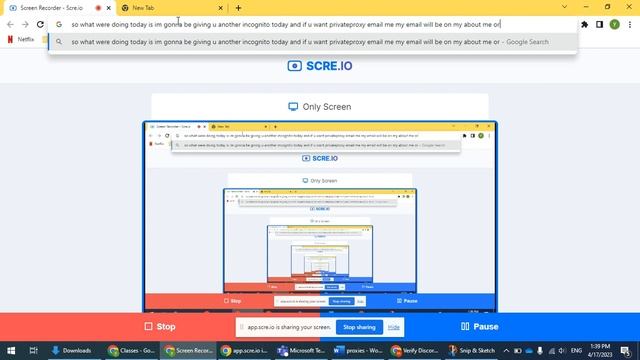
Task: Switch to Screen Recorder Chrome taskbar item
Action: pos(188,350)
